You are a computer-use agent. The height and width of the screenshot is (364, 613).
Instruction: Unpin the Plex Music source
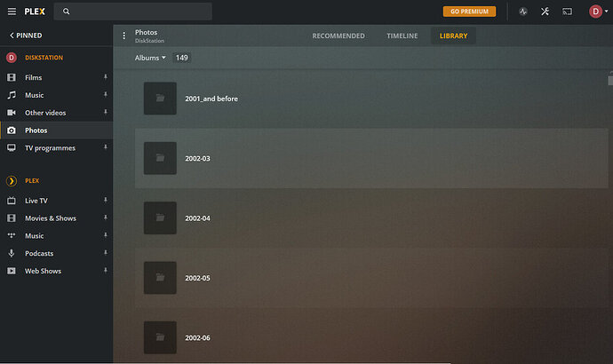coord(106,235)
